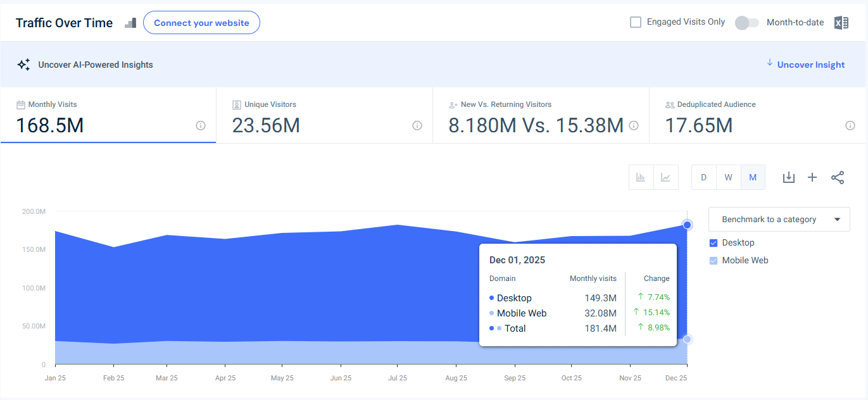Image resolution: width=868 pixels, height=400 pixels.
Task: Switch granularity to Daily
Action: point(703,177)
